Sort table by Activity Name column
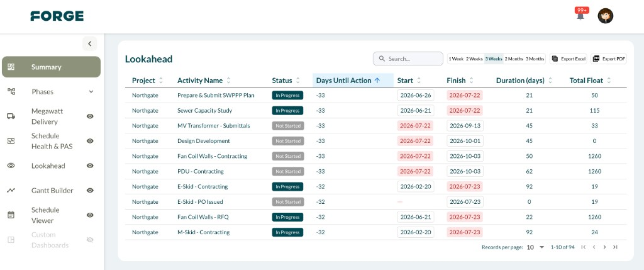 [204, 81]
